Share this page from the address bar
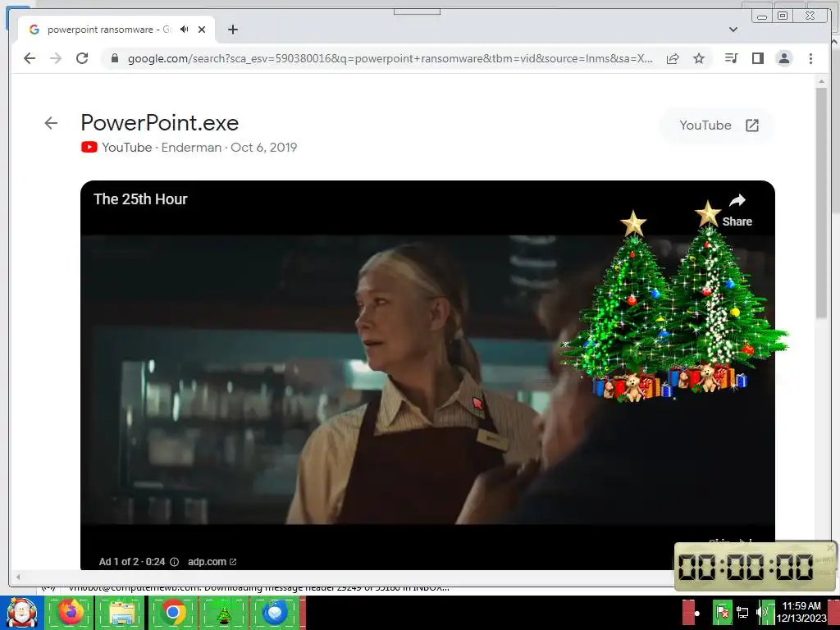 673,58
